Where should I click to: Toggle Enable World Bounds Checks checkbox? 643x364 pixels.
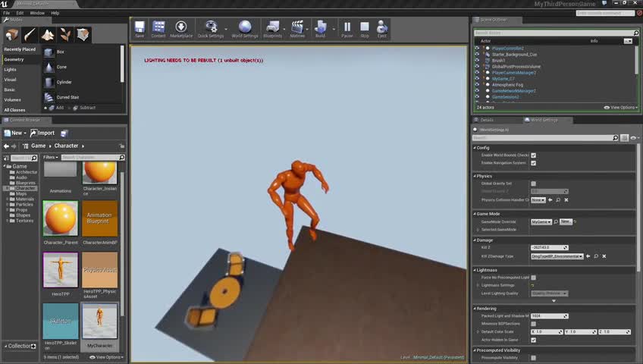point(534,155)
